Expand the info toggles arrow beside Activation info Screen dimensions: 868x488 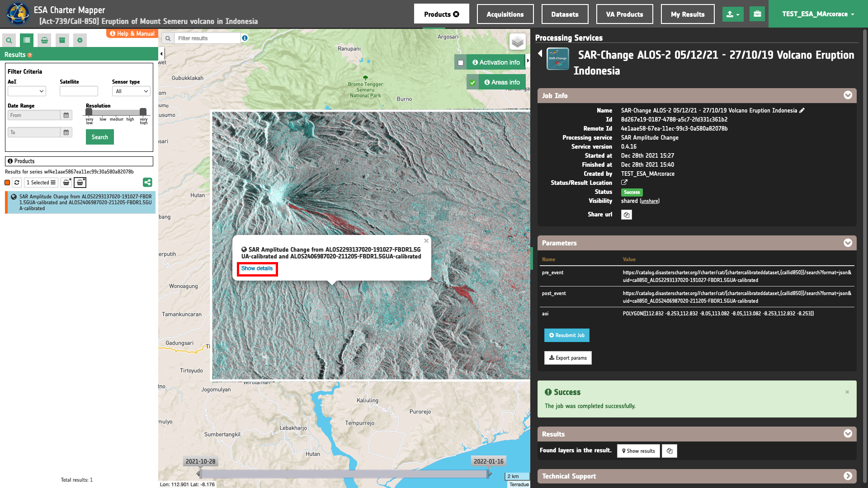528,61
